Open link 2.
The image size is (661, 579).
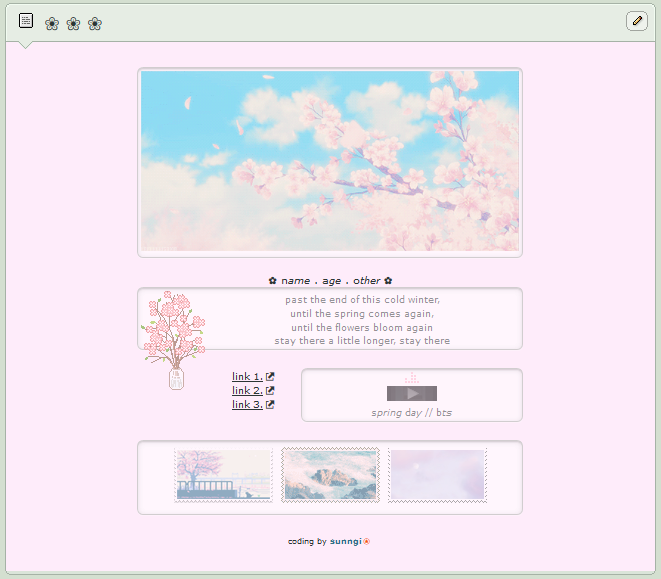pyautogui.click(x=247, y=390)
